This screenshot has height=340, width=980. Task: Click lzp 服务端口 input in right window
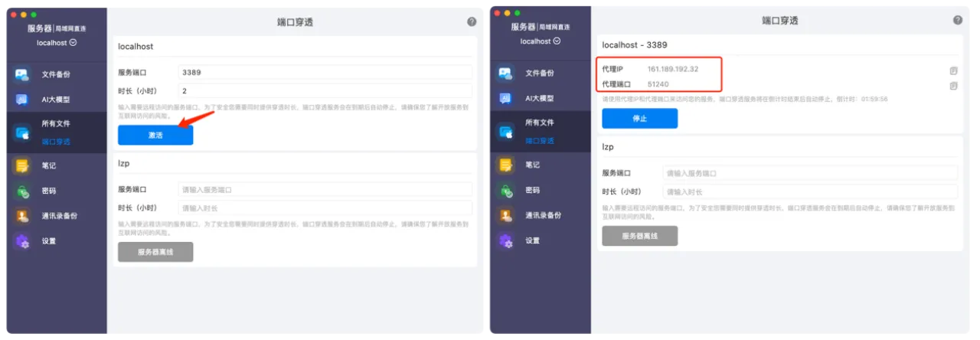[810, 173]
